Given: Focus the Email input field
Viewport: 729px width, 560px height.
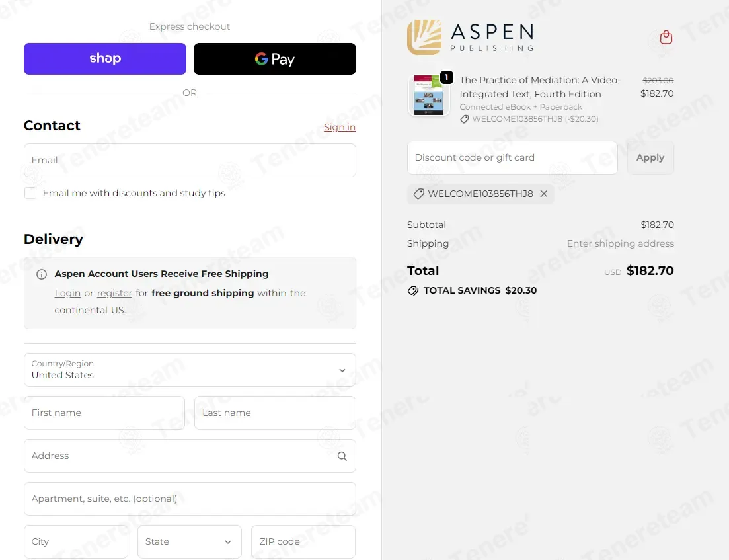Looking at the screenshot, I should pyautogui.click(x=190, y=160).
